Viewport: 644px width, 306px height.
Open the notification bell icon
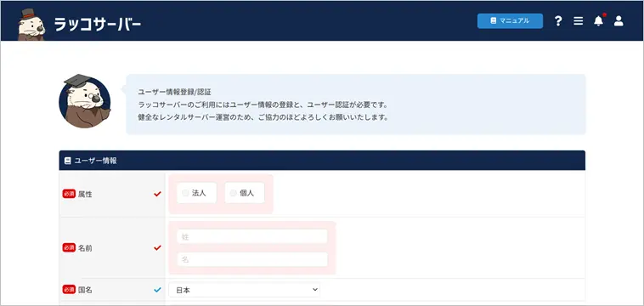tap(599, 21)
